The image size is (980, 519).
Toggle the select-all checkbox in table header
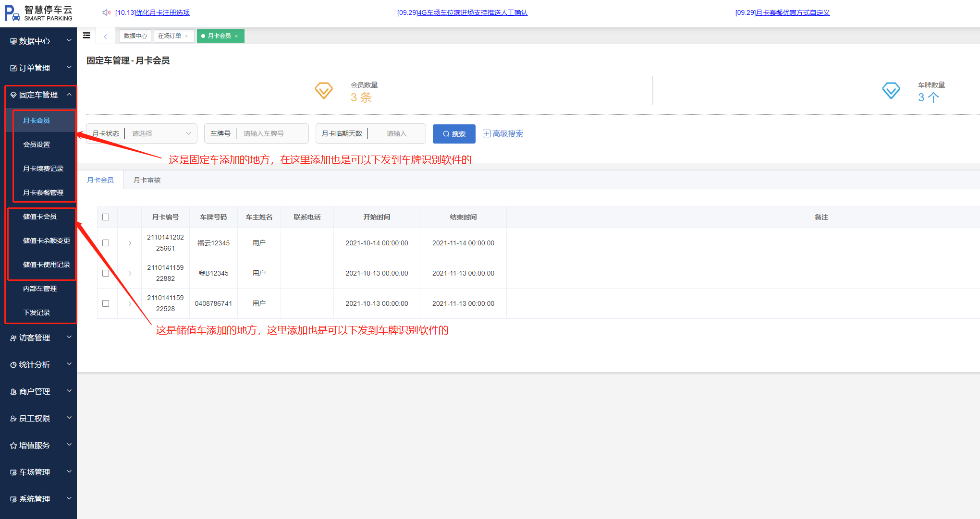tap(106, 217)
